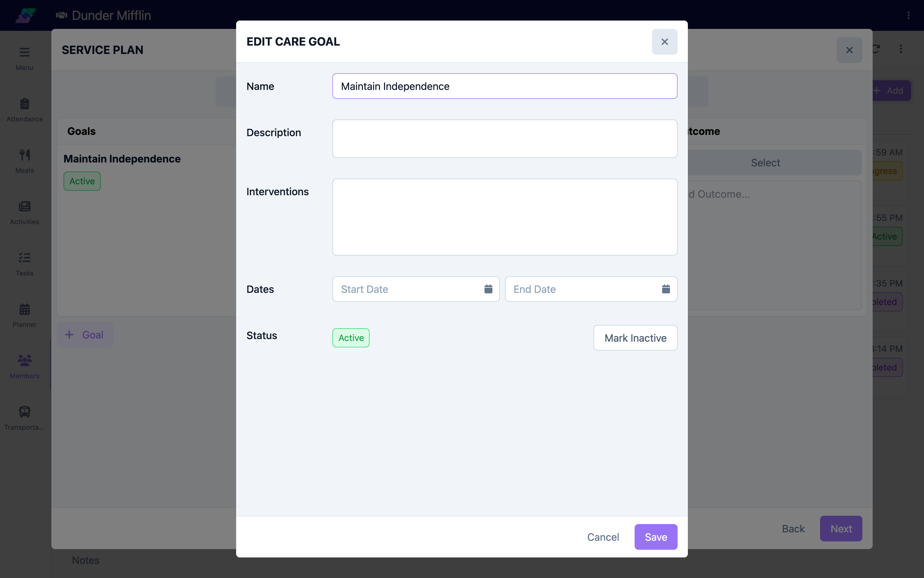
Task: Go to Meals in the sidebar
Action: [24, 161]
